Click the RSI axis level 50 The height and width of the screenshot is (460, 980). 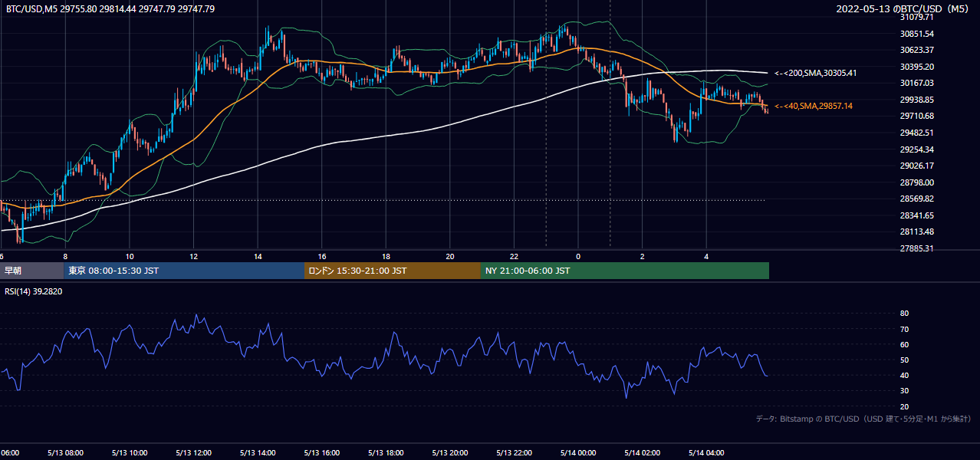click(x=904, y=360)
